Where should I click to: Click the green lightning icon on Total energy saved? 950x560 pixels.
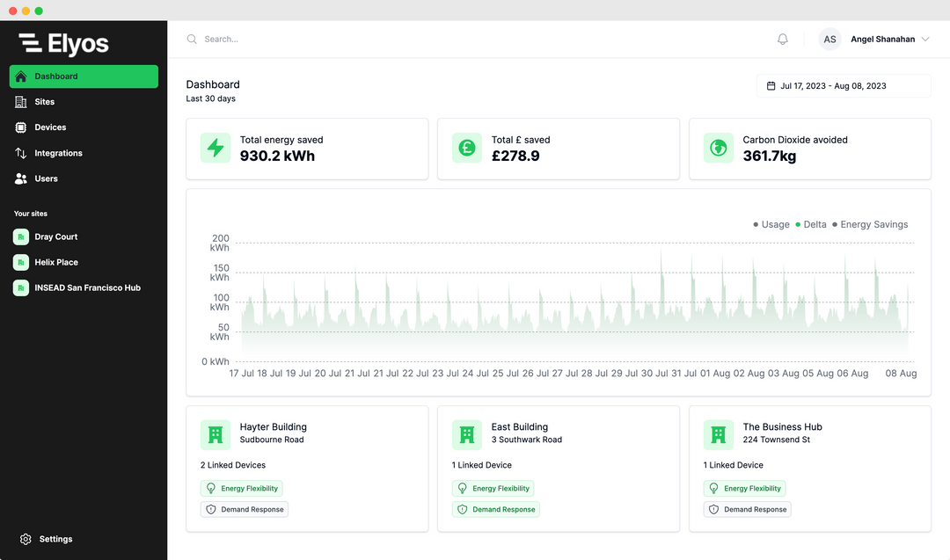tap(215, 147)
